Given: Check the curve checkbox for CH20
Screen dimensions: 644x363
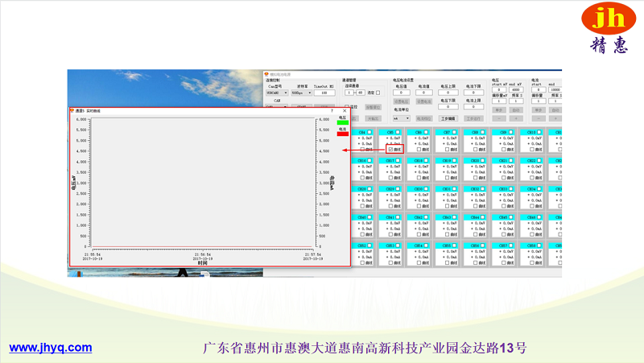Looking at the screenshot, I should 476,178.
